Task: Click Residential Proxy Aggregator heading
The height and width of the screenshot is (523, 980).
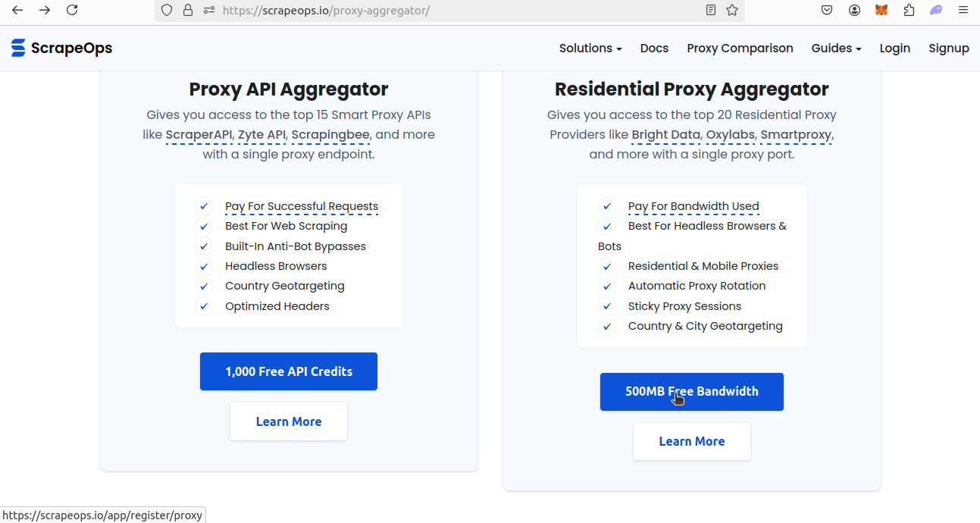Action: pyautogui.click(x=692, y=89)
